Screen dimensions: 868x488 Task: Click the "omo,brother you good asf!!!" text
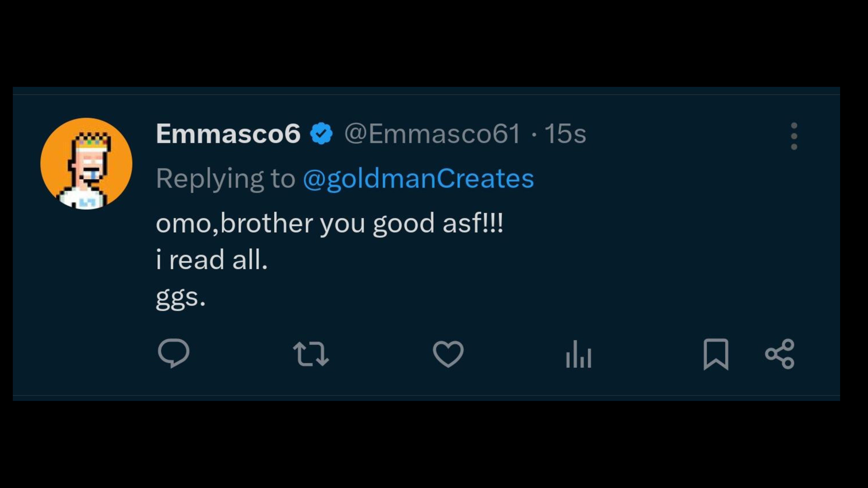[329, 224]
